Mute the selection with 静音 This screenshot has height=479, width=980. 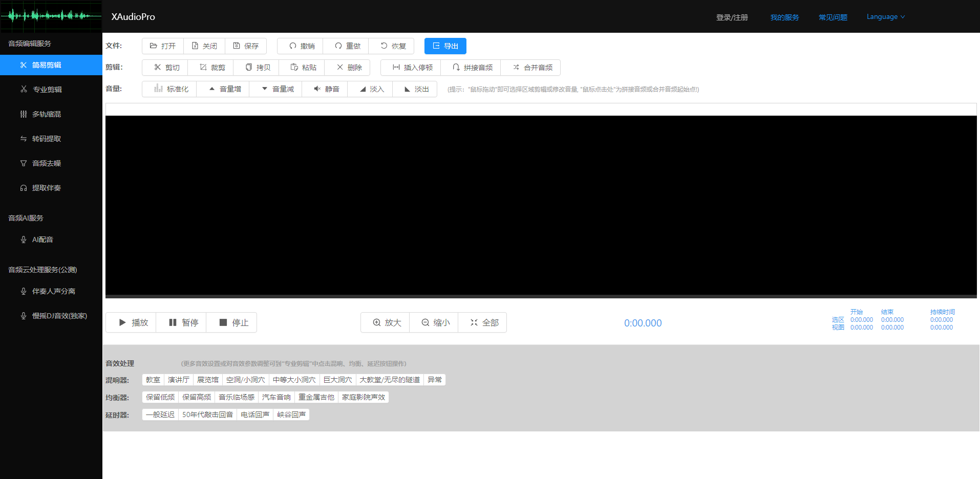[x=325, y=89]
